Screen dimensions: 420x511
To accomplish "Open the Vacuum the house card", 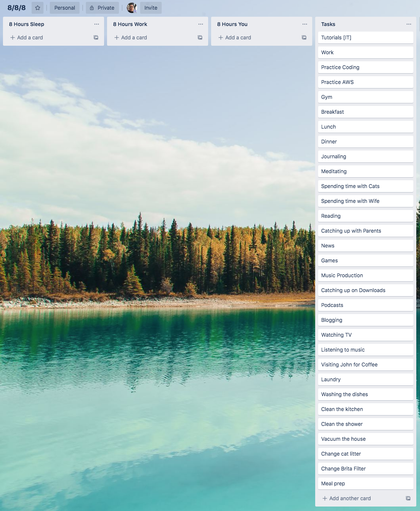I will [366, 439].
